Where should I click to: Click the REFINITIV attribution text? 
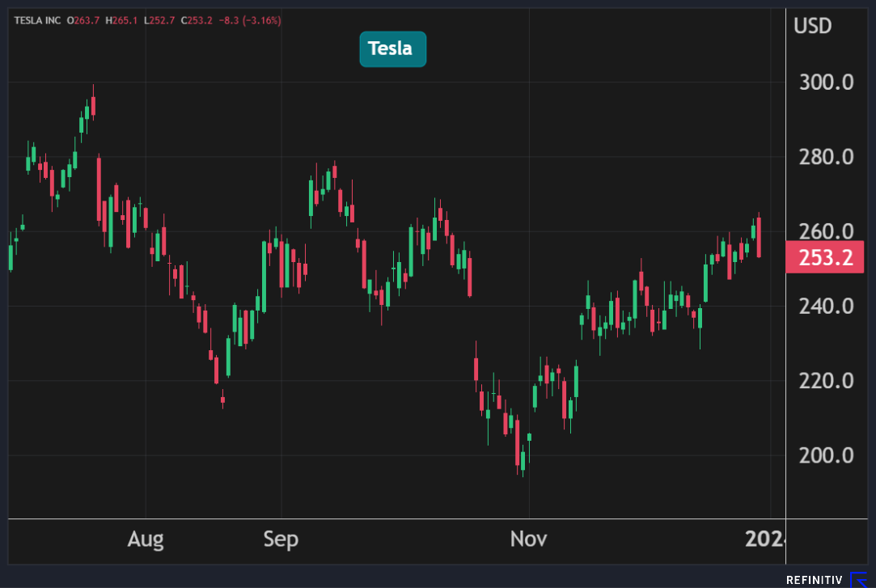(x=814, y=580)
